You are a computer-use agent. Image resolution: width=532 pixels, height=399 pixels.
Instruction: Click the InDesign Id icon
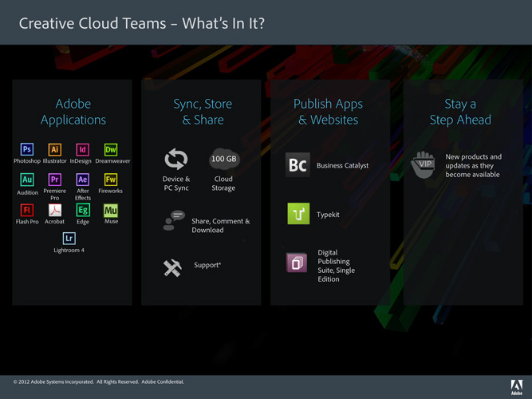click(82, 149)
